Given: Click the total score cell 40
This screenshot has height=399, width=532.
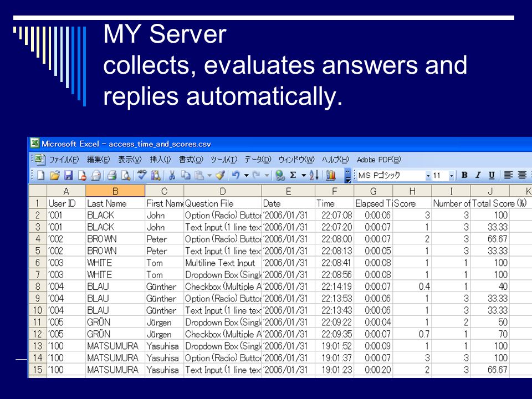Looking at the screenshot, I should click(x=490, y=287).
